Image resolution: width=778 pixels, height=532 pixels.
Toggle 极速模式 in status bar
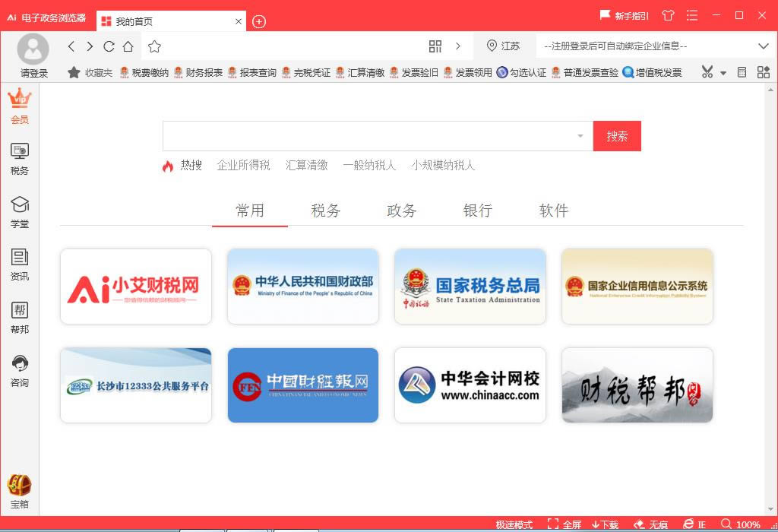pos(514,524)
